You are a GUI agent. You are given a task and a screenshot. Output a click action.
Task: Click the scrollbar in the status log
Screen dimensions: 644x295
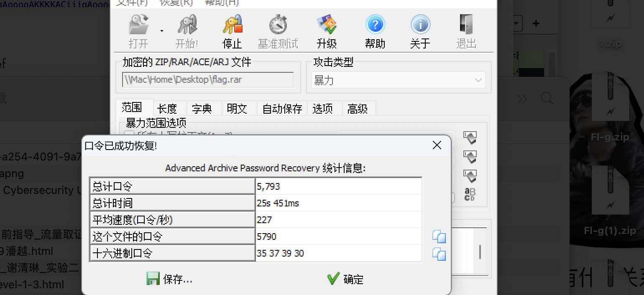[x=480, y=252]
